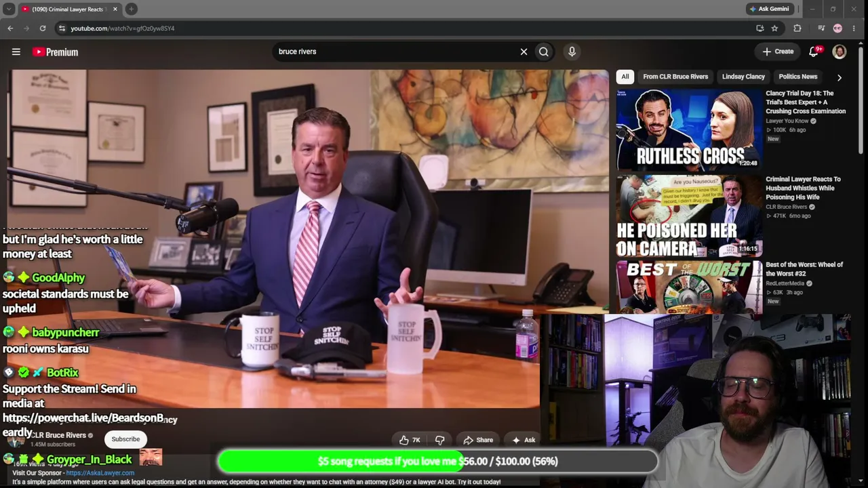
Task: Go to YouTube Premium home logo
Action: point(55,52)
